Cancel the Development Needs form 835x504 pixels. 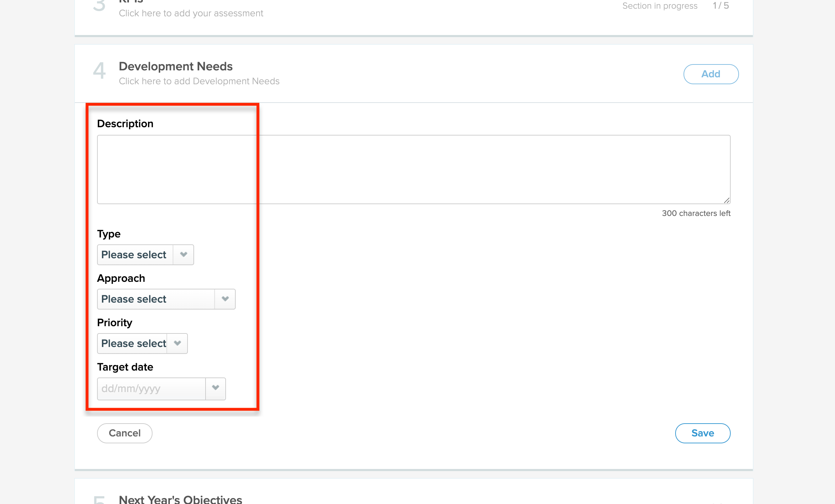pos(125,433)
